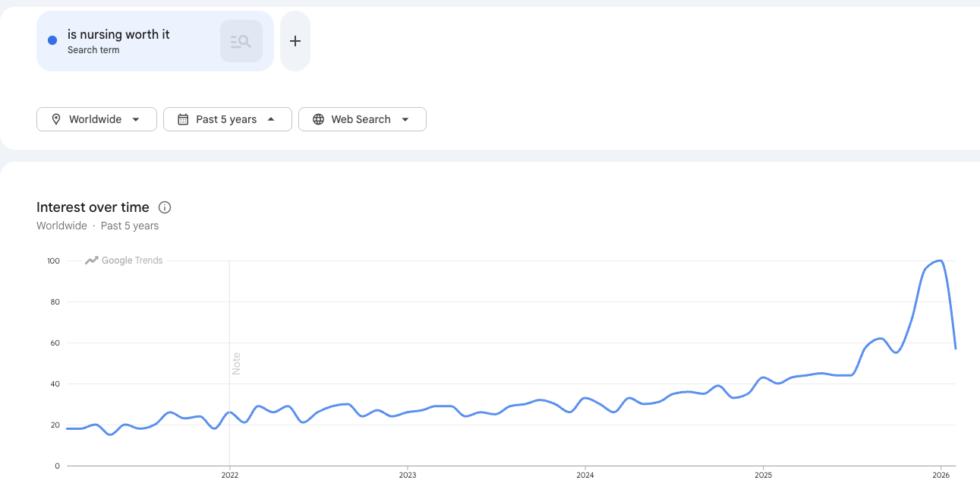
Task: Open the Worldwide region dropdown
Action: point(96,118)
